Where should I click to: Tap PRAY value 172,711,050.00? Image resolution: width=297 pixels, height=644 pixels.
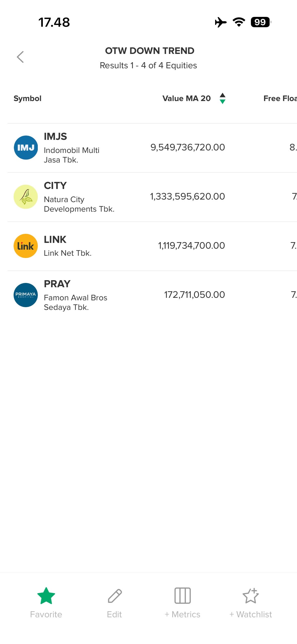tap(194, 295)
